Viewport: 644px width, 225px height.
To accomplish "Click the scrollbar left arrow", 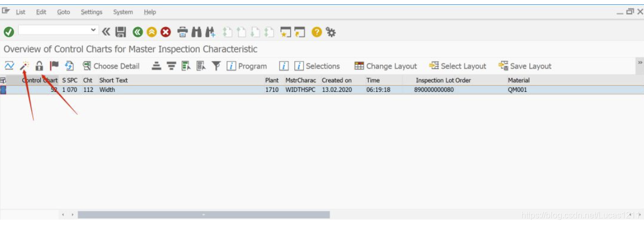I will (x=63, y=215).
